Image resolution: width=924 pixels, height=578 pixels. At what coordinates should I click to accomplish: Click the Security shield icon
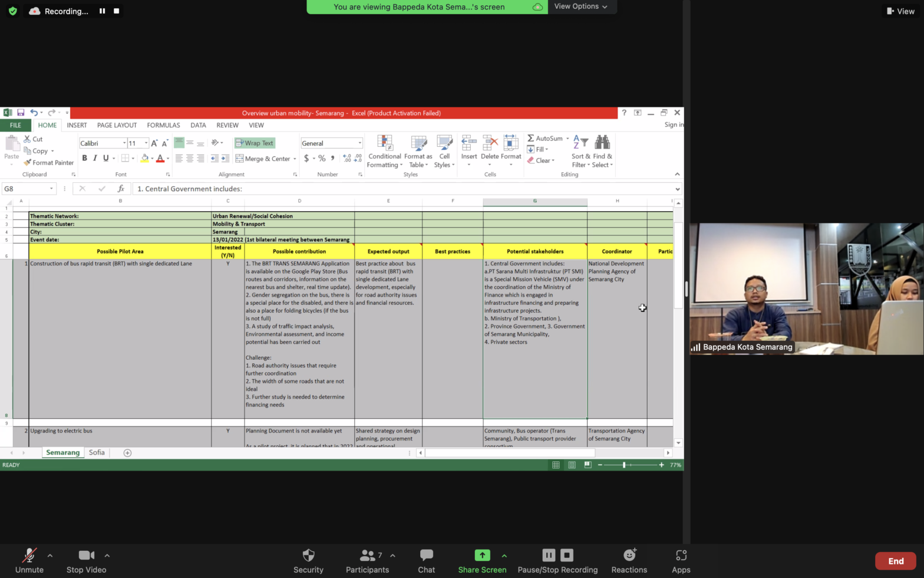pos(308,556)
